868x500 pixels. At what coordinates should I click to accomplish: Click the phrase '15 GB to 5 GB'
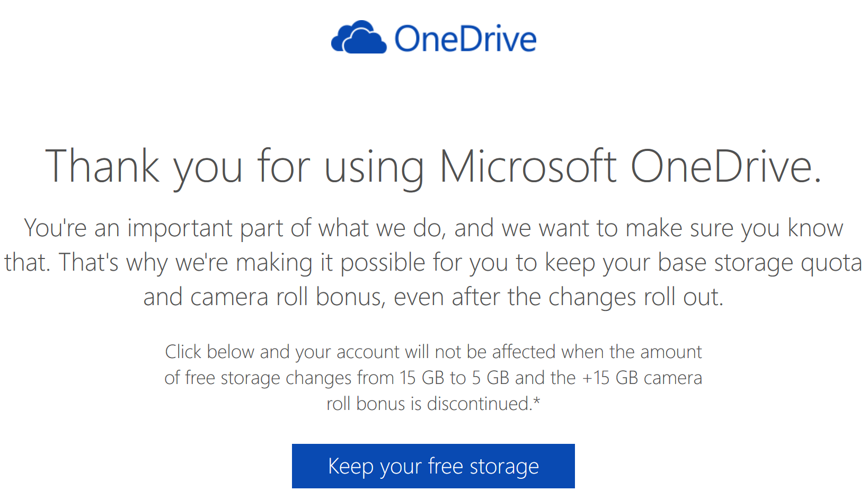click(453, 378)
